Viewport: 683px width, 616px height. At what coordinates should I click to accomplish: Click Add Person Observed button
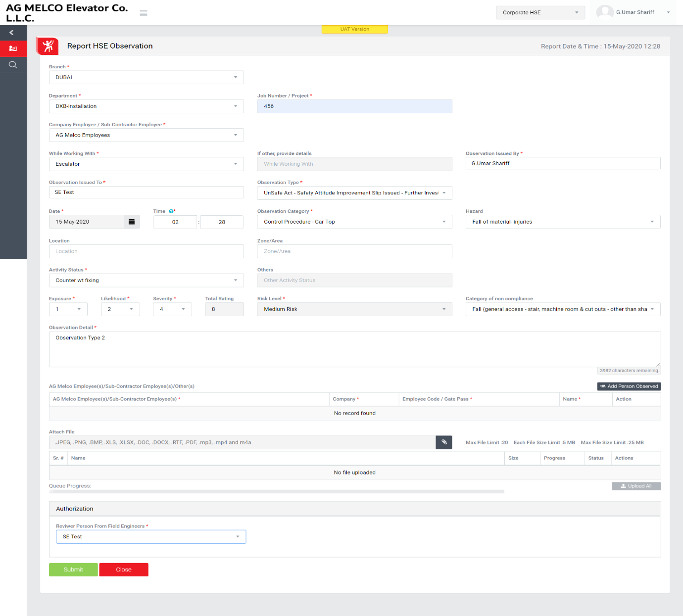tap(629, 386)
